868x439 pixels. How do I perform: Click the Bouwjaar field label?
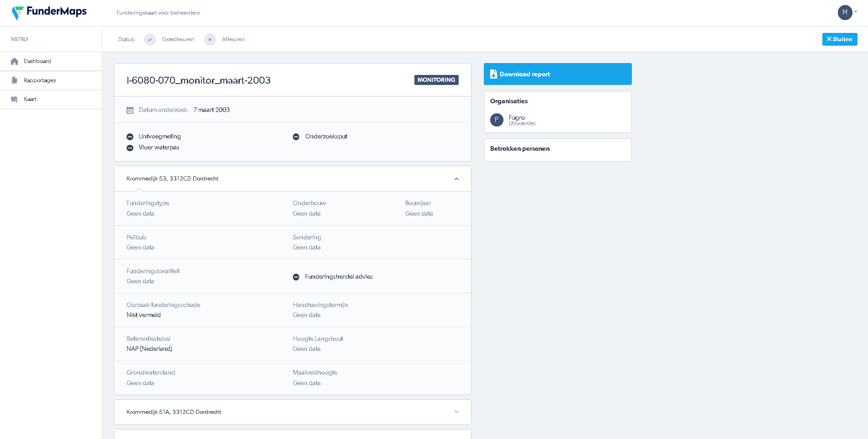point(418,203)
